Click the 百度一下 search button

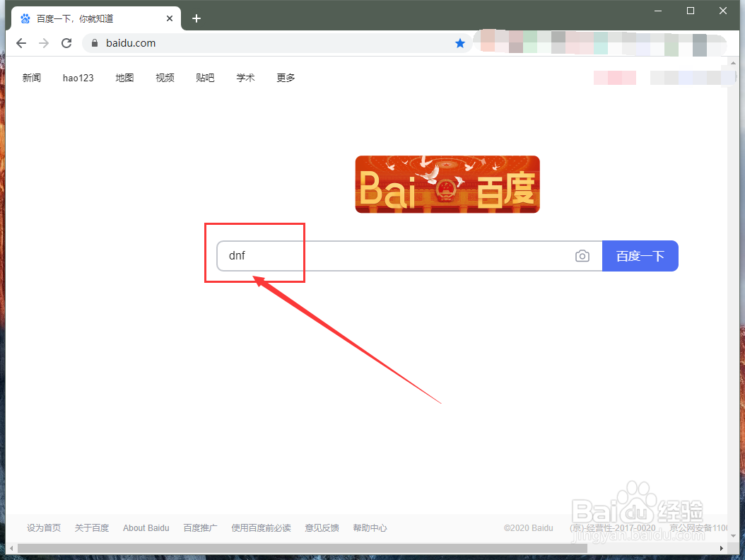tap(640, 256)
